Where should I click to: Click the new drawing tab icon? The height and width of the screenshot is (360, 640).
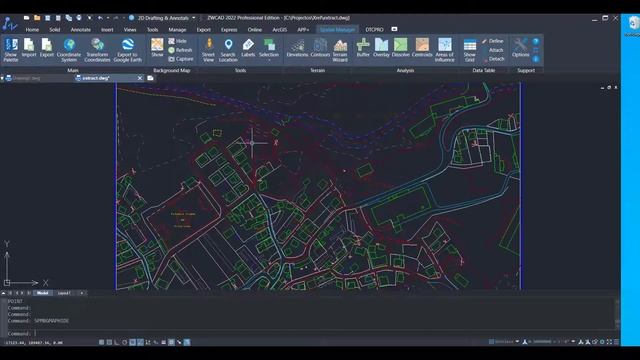pyautogui.click(x=150, y=78)
